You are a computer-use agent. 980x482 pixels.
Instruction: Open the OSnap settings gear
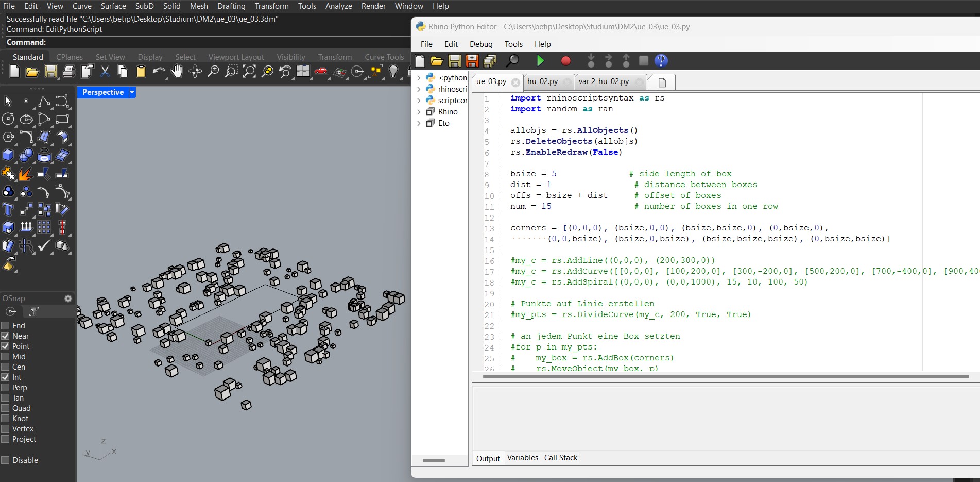67,298
